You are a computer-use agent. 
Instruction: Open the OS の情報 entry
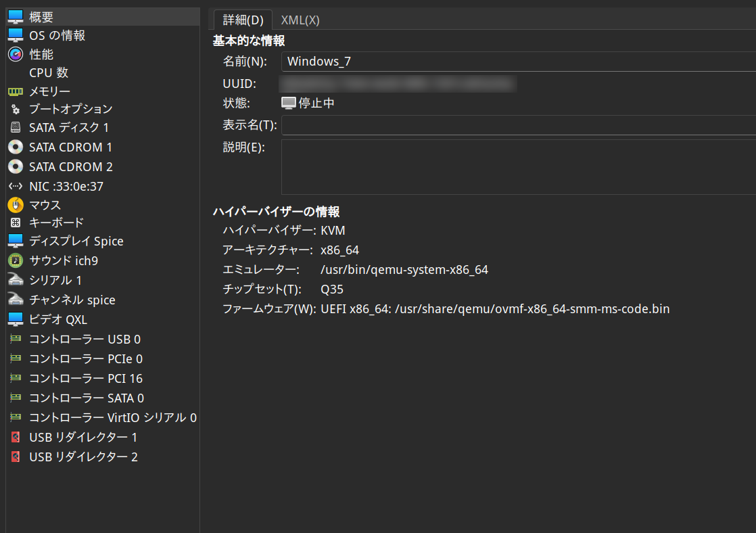pos(103,35)
